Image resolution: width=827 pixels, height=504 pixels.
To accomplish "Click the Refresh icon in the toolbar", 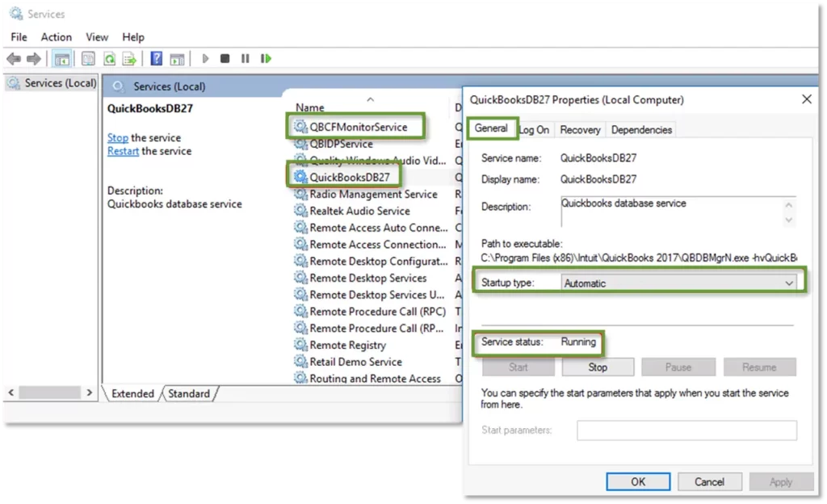I will [109, 58].
